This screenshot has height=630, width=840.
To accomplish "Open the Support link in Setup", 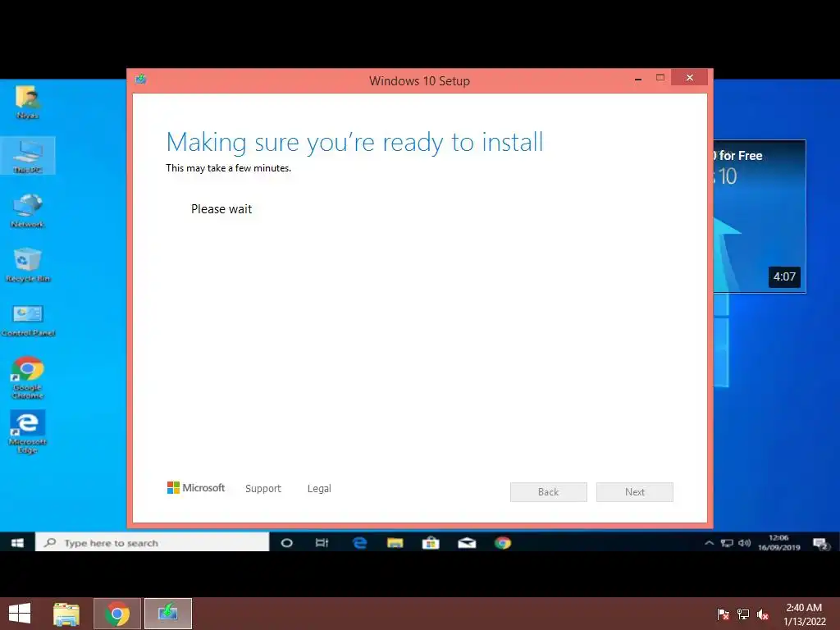I will point(263,489).
